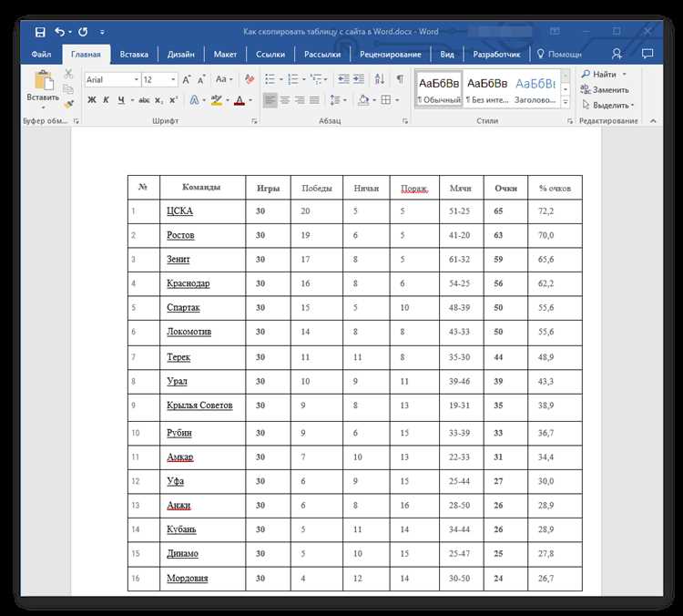Toggle Underline (Ч) formatting
Screen dimensions: 683x616
121,100
